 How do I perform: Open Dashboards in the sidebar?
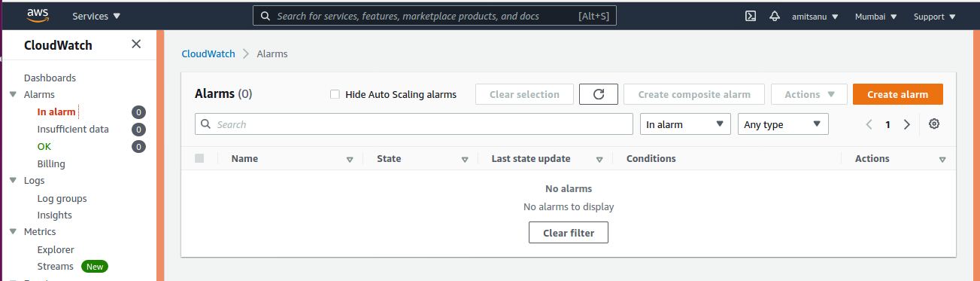50,78
